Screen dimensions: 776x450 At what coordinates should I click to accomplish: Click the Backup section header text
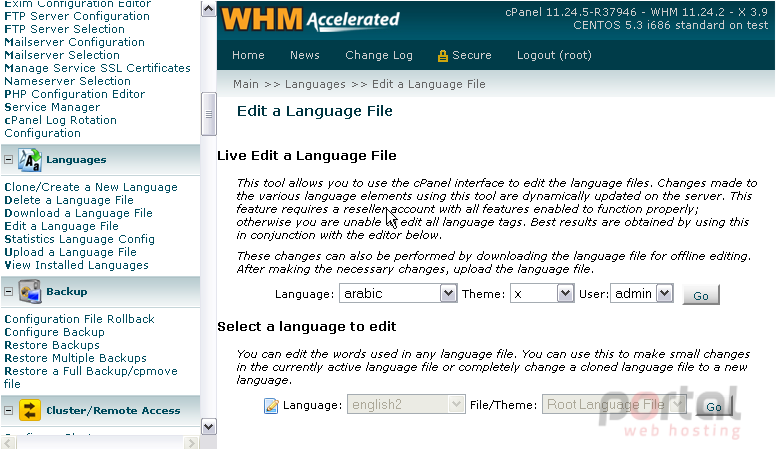tap(67, 292)
